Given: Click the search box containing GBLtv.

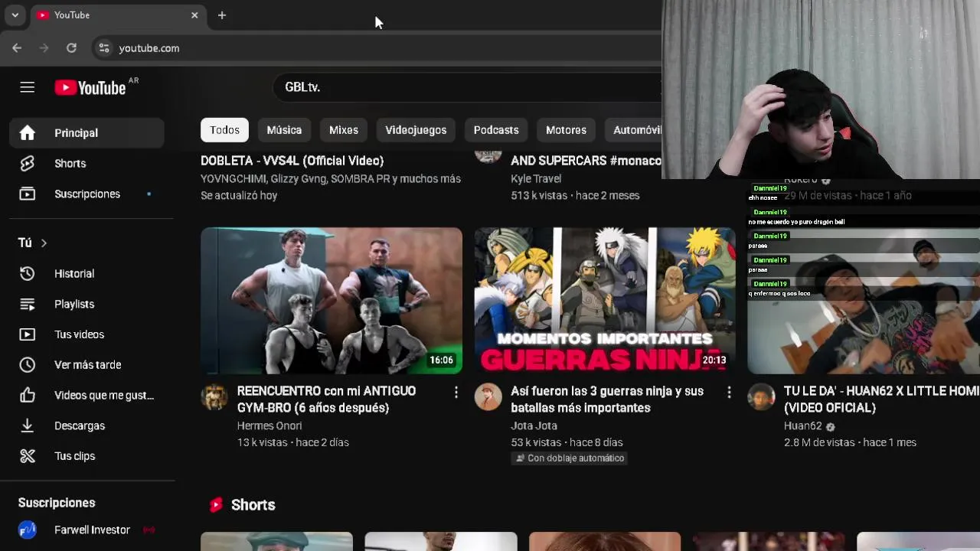Looking at the screenshot, I should click(467, 87).
